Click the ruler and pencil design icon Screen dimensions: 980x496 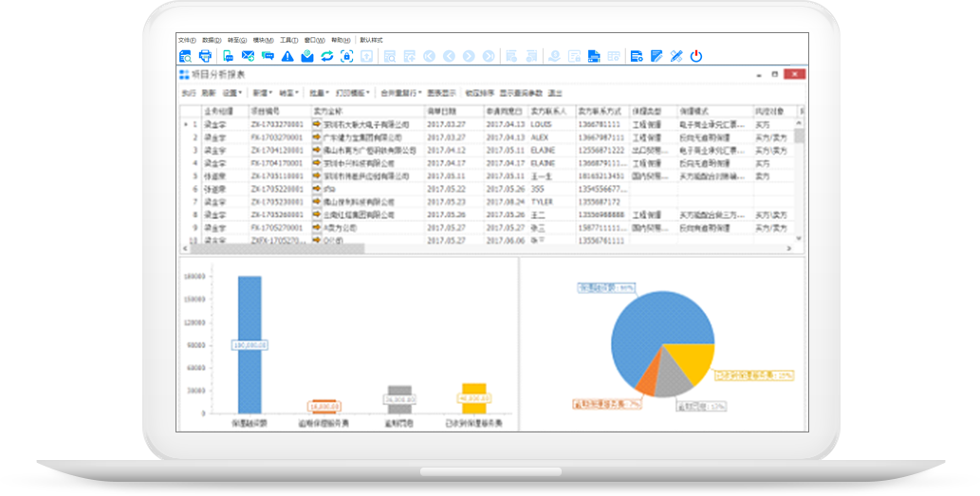[675, 57]
